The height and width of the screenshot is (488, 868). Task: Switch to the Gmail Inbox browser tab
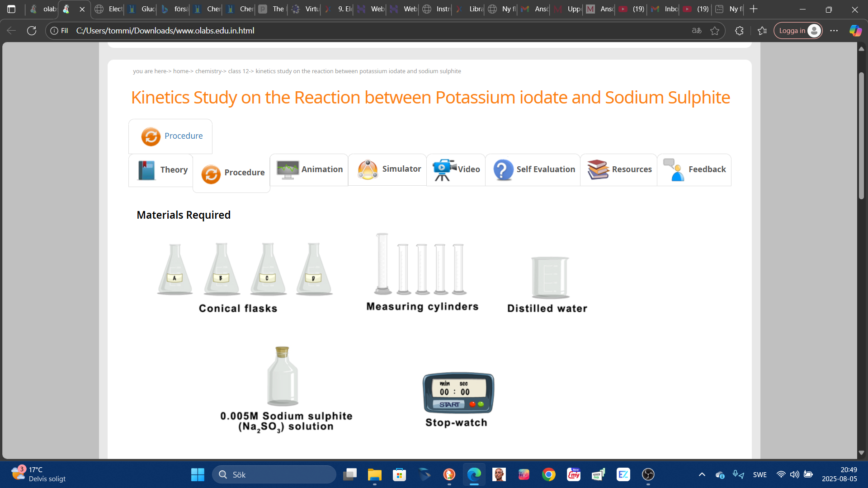[664, 9]
